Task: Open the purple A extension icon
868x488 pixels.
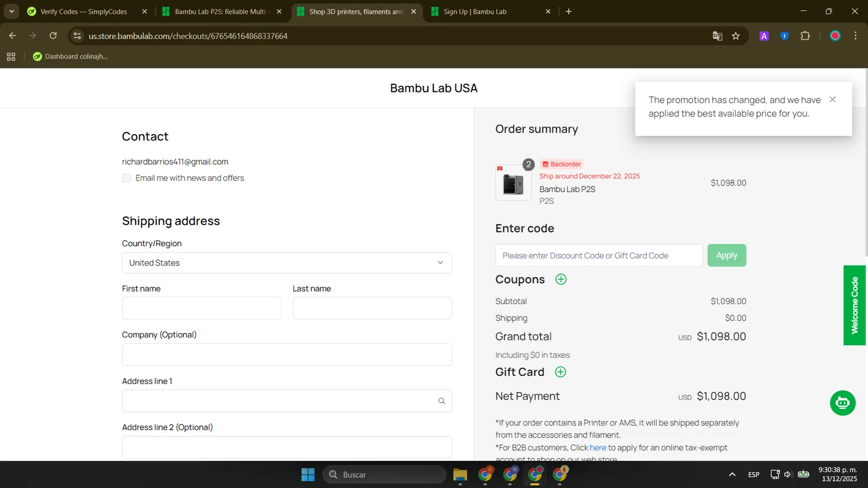Action: (764, 36)
